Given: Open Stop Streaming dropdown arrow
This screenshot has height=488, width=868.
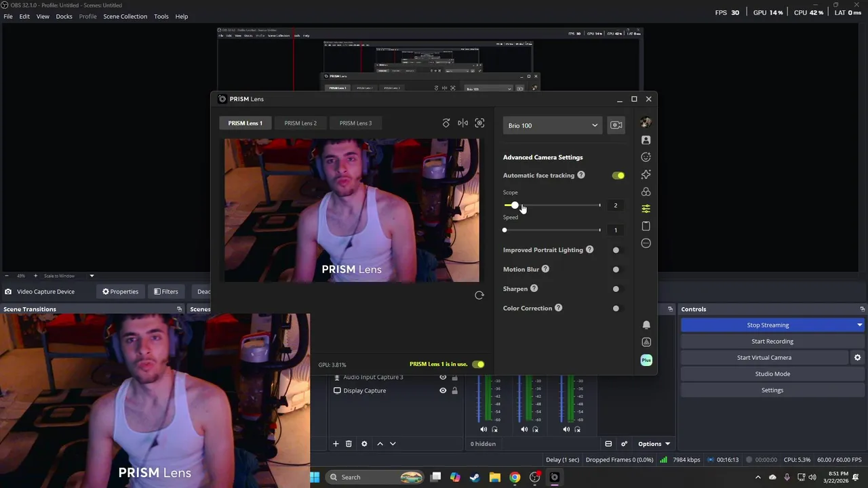Looking at the screenshot, I should 859,325.
